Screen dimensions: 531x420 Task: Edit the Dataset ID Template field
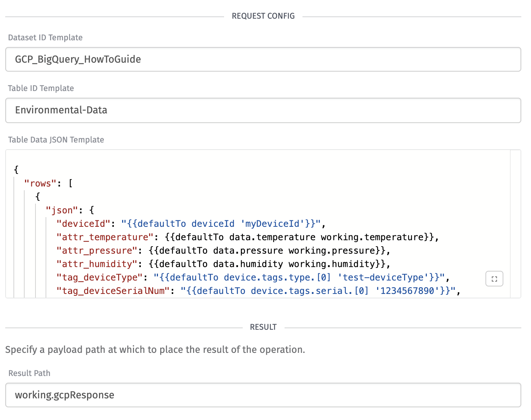click(x=263, y=59)
